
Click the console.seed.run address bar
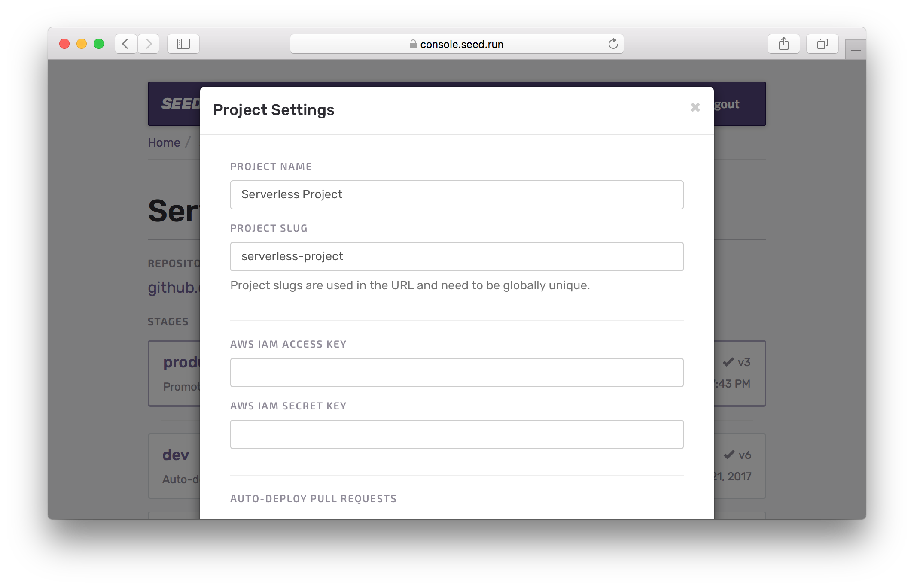456,44
